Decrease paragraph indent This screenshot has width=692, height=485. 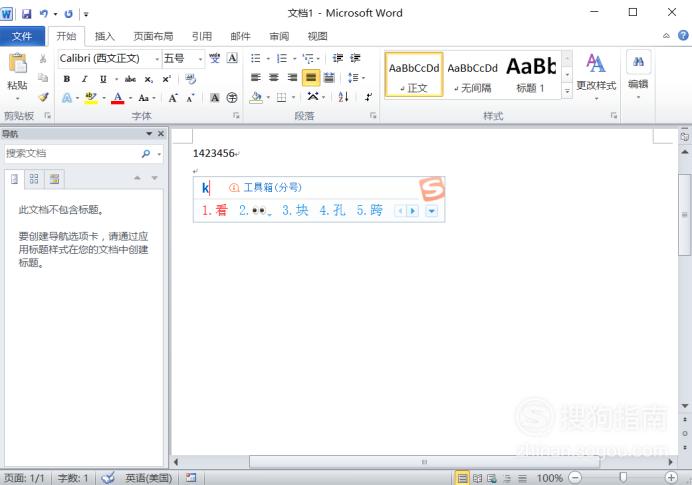point(338,58)
